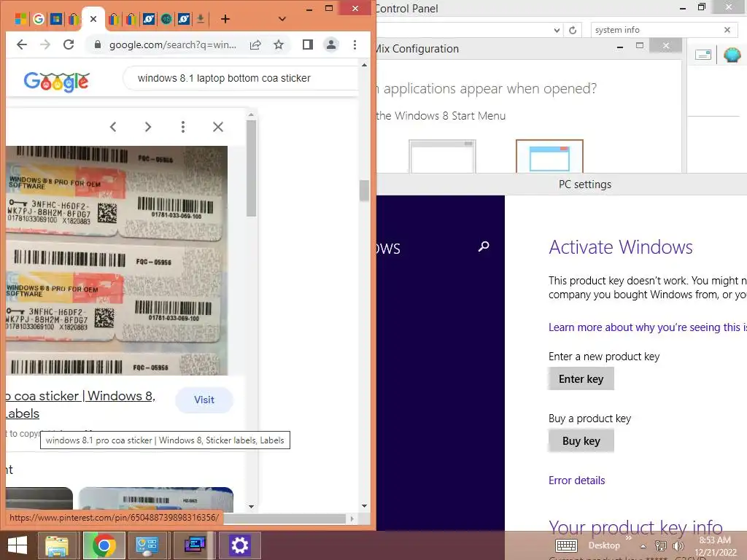
Task: Open Control Panel taskbar icon
Action: tap(147, 545)
